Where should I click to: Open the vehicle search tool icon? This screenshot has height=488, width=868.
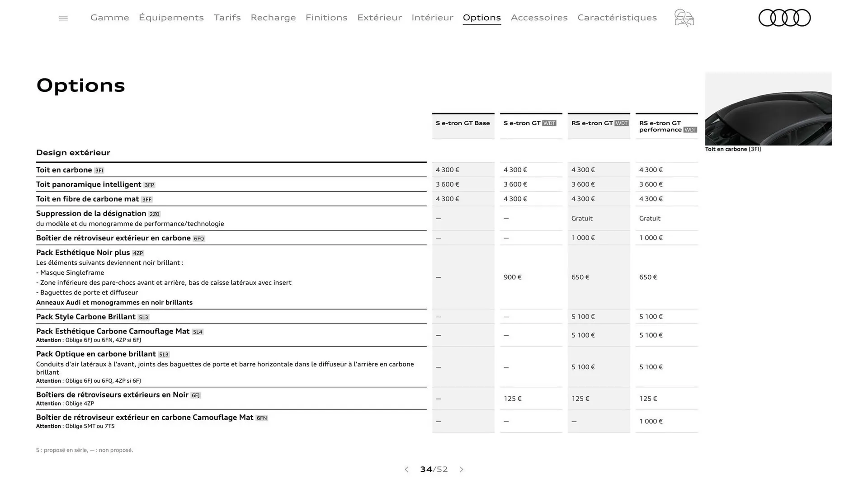click(684, 18)
